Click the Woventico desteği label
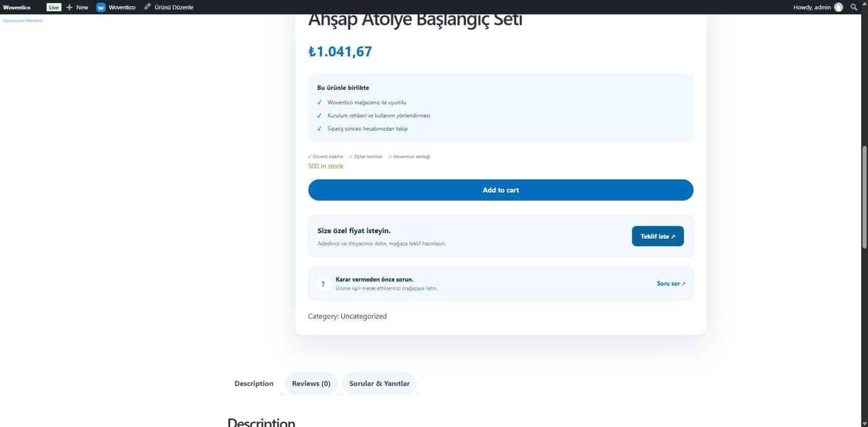 409,157
